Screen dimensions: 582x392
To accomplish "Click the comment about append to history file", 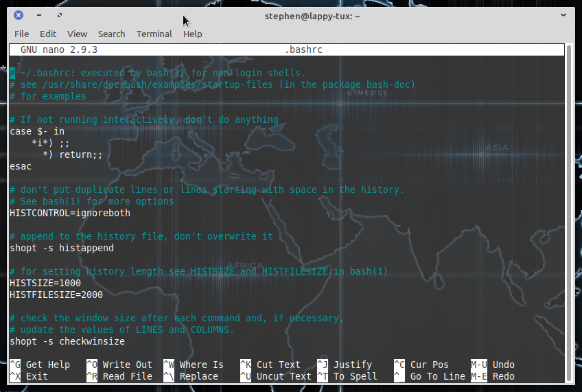I will click(x=141, y=236).
